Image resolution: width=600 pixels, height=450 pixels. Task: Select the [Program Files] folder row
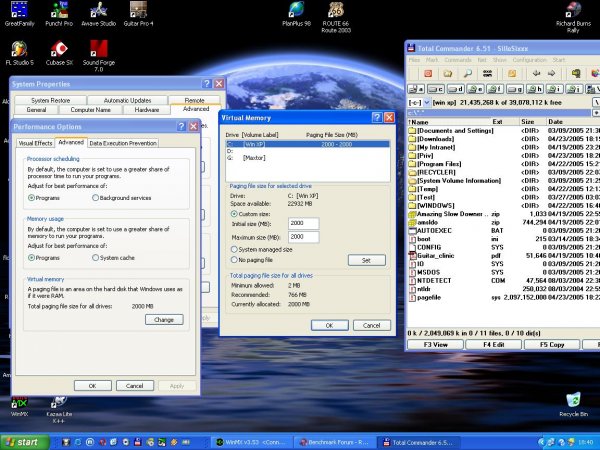pos(503,164)
